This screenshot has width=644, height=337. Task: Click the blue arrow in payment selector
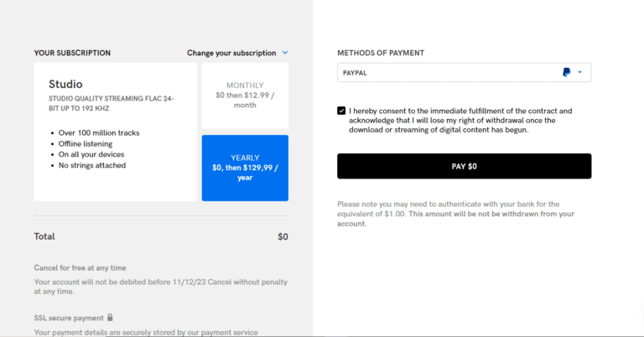tap(579, 73)
